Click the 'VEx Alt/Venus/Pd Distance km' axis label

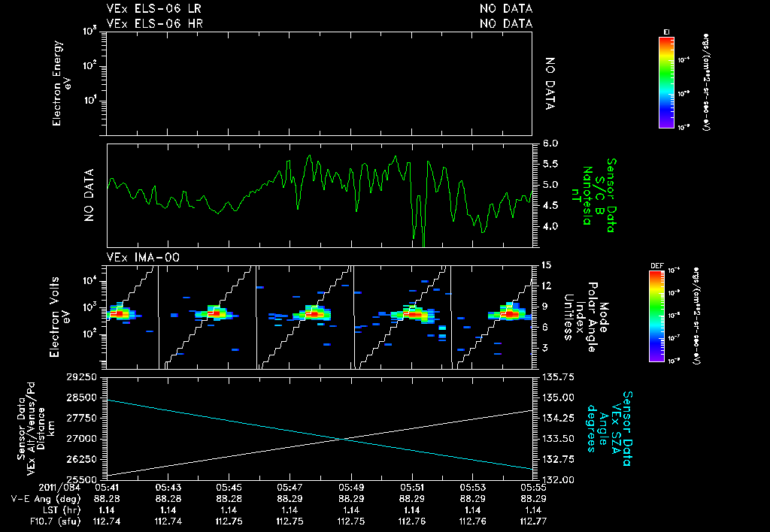click(x=35, y=428)
